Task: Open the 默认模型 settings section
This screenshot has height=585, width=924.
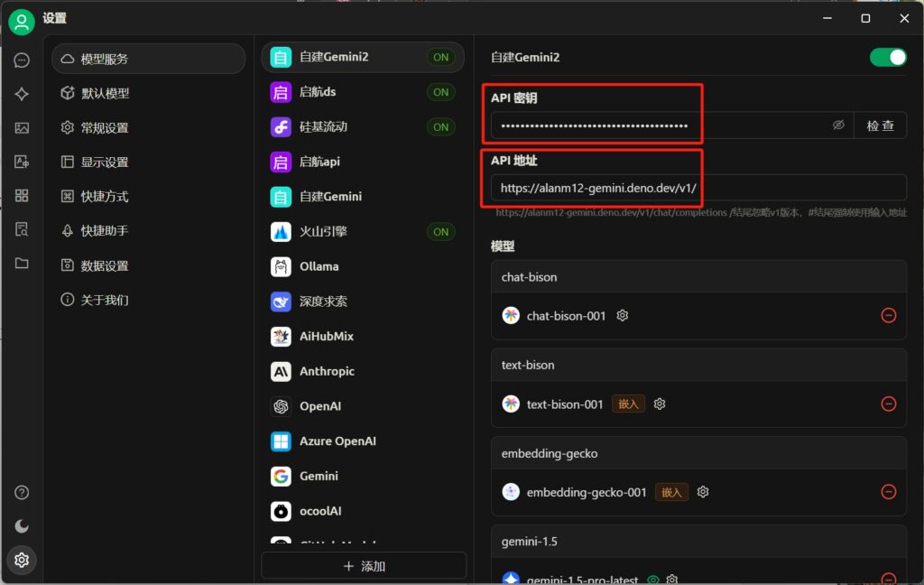Action: pyautogui.click(x=149, y=93)
